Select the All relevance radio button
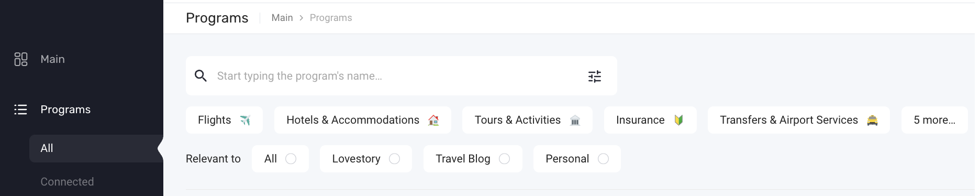The image size is (980, 196). (291, 159)
